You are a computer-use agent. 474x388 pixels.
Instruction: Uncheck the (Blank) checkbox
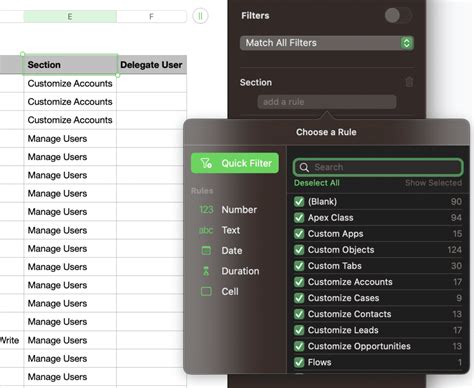[299, 202]
